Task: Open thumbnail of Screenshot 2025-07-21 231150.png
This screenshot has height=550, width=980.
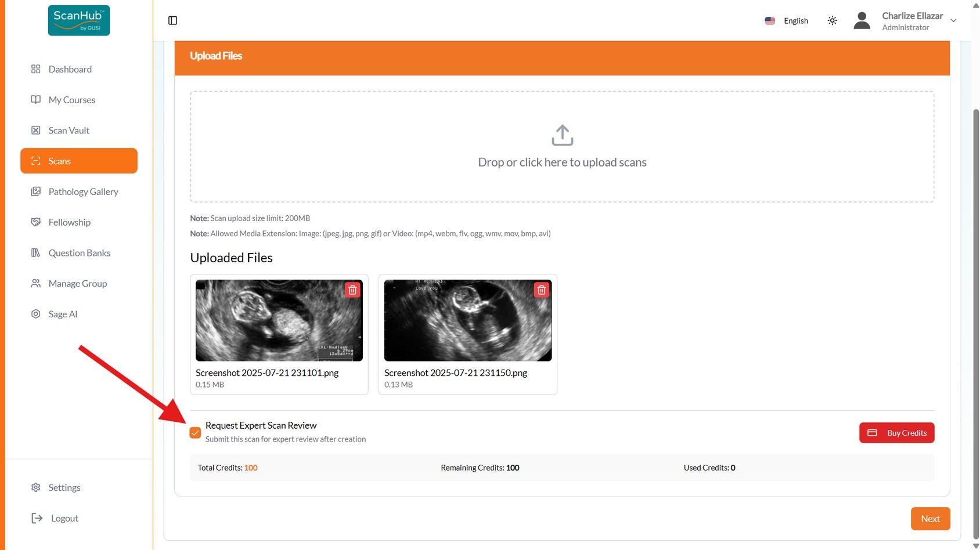Action: [468, 320]
